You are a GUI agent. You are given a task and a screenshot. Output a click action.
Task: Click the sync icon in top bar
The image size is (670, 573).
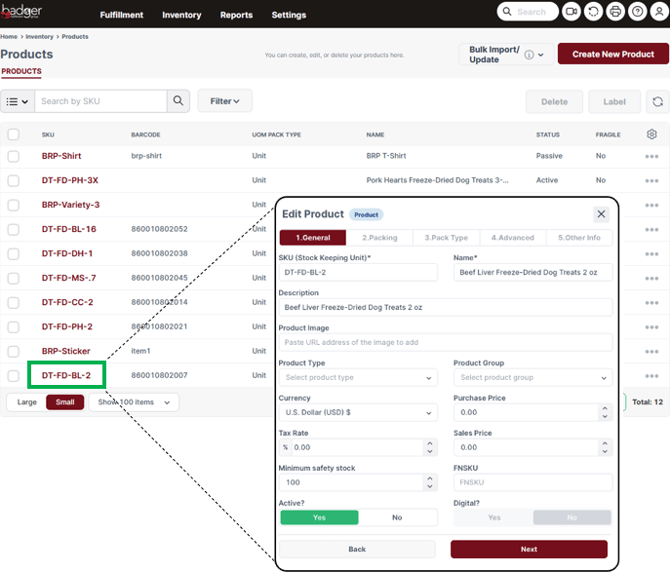[x=593, y=12]
